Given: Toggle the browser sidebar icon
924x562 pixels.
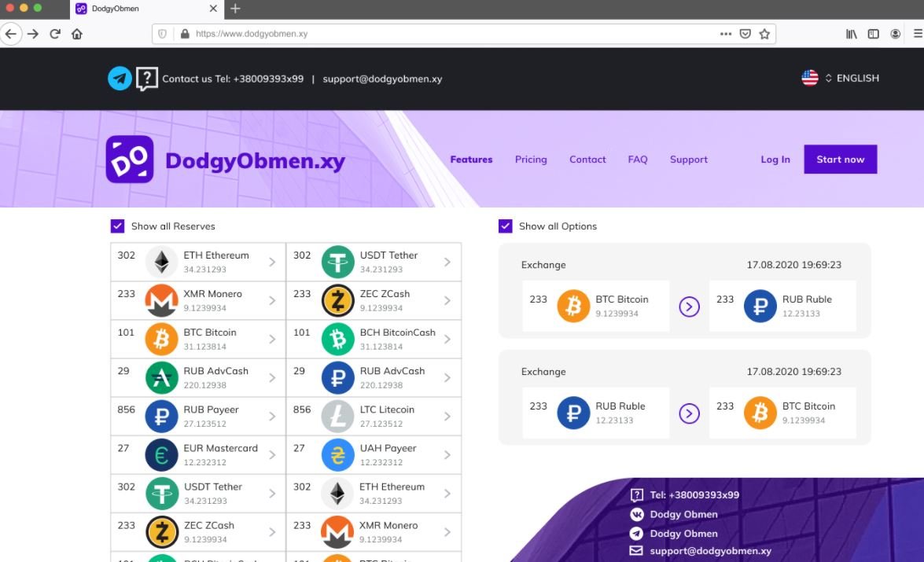Looking at the screenshot, I should (x=874, y=34).
